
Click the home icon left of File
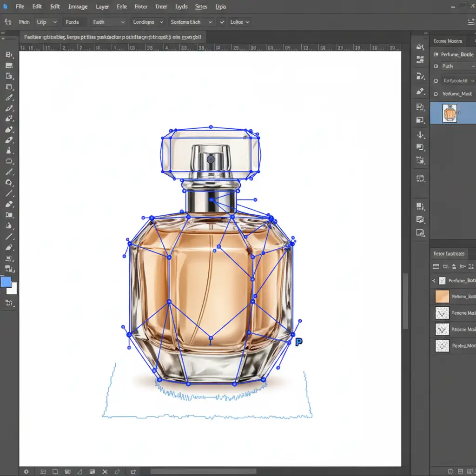[x=5, y=7]
